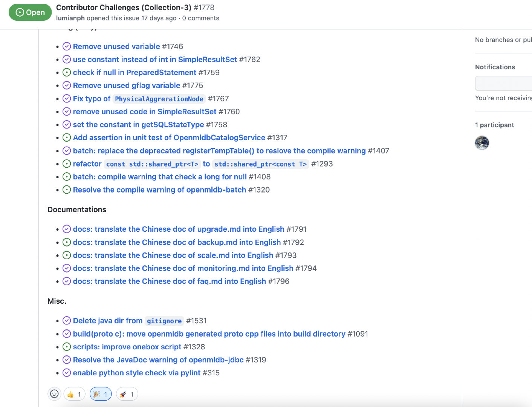The height and width of the screenshot is (407, 532).
Task: Open 'translate the Chinese doc of backup.md' issue
Action: 177,242
